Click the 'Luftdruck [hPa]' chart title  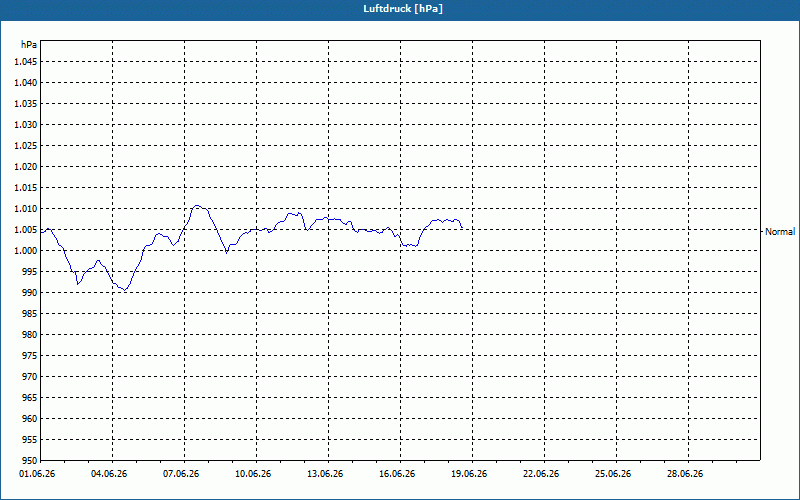click(403, 9)
